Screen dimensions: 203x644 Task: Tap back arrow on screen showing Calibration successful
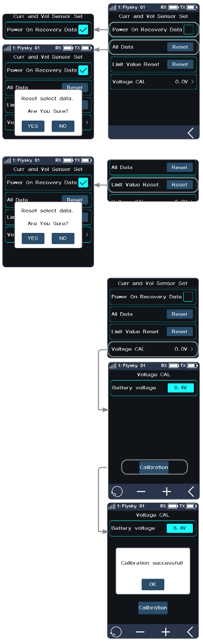(x=190, y=632)
